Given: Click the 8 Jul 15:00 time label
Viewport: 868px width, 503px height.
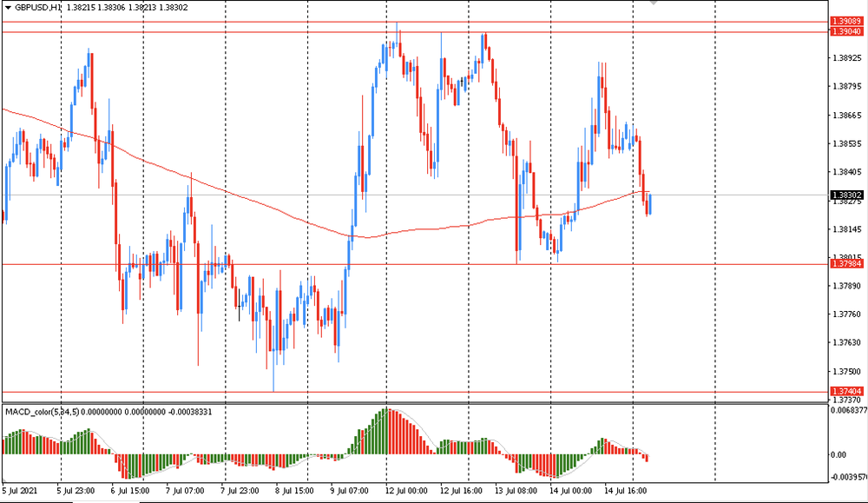Looking at the screenshot, I should (x=294, y=491).
